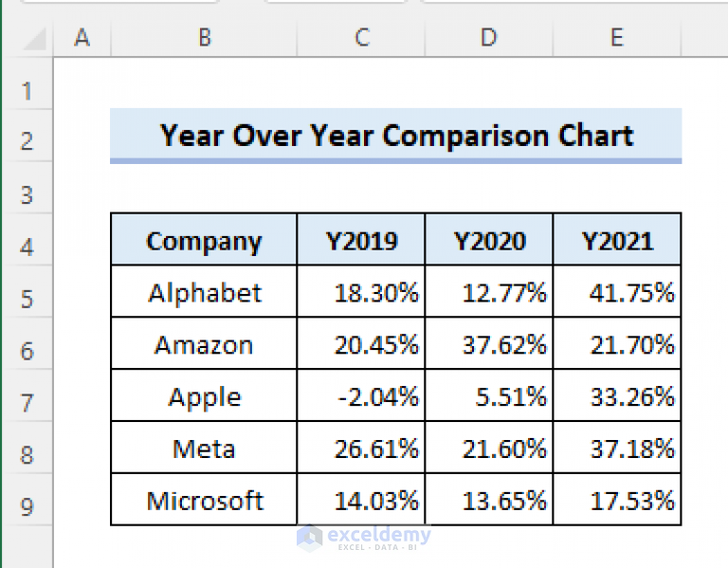The height and width of the screenshot is (568, 728).
Task: Select column E header
Action: [617, 37]
